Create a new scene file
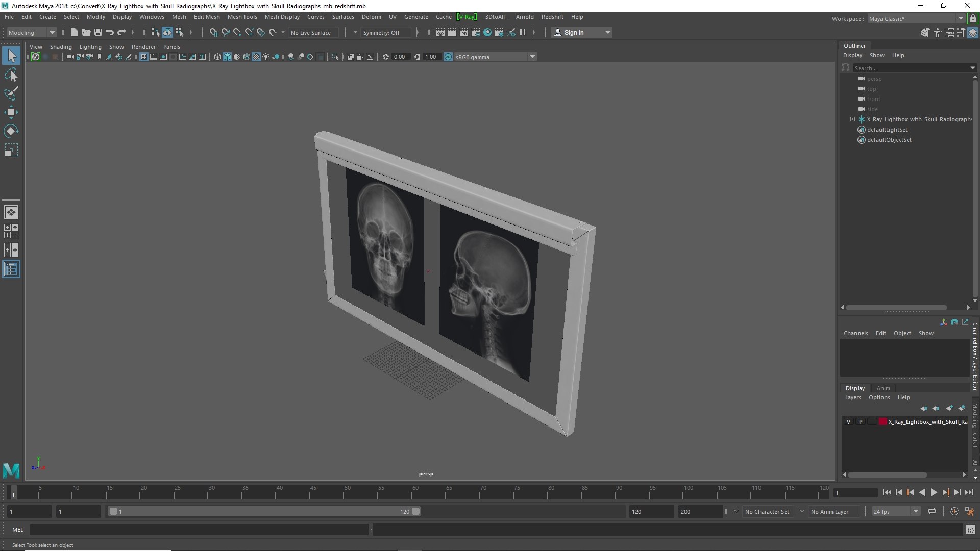980x551 pixels. (74, 32)
